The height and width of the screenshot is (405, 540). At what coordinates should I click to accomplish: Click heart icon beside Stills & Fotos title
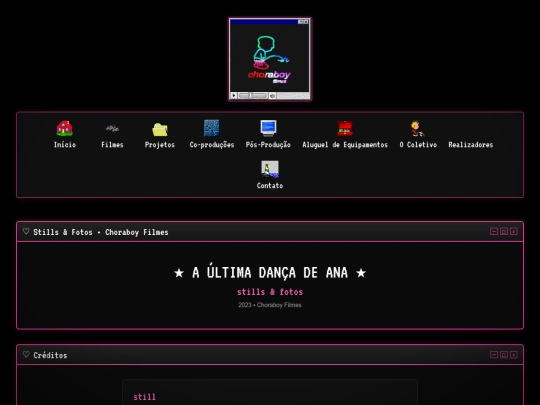(x=26, y=231)
